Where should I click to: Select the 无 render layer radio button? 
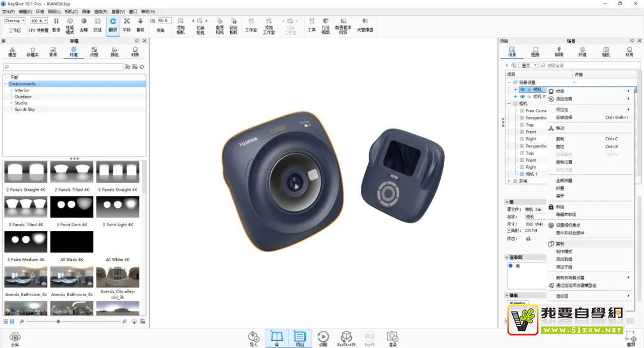[510, 266]
